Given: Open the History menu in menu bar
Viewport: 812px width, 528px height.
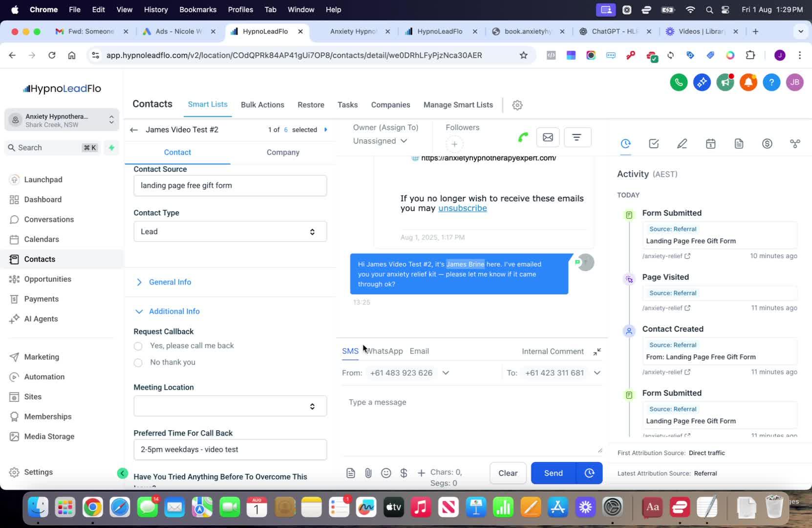Looking at the screenshot, I should pos(156,10).
